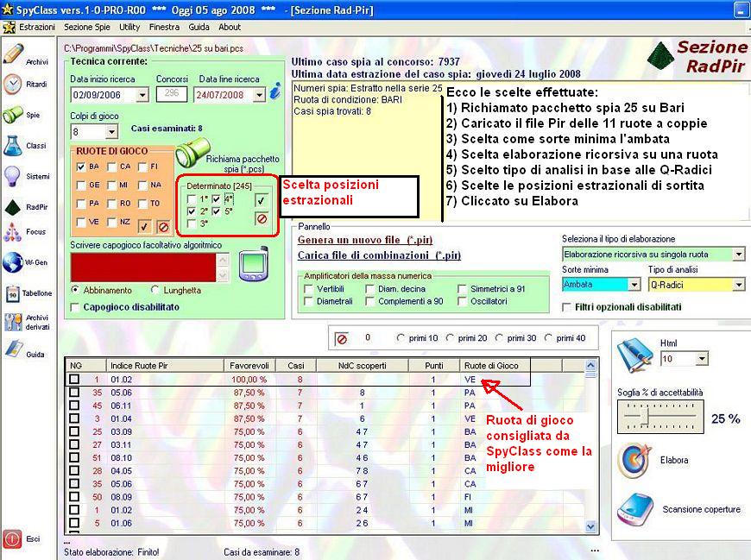Open the Tabellone sidebar icon
The width and height of the screenshot is (751, 560).
(x=12, y=293)
